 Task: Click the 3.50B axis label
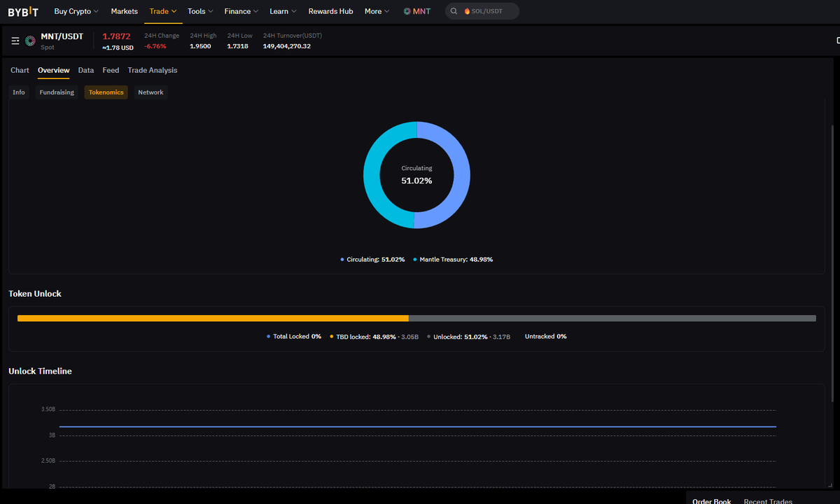[x=48, y=409]
